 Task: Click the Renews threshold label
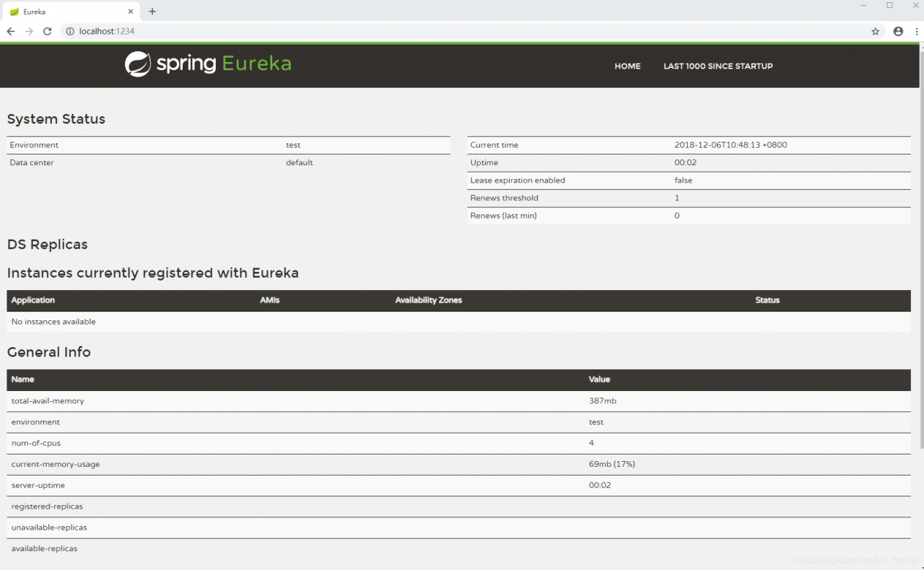pyautogui.click(x=505, y=198)
